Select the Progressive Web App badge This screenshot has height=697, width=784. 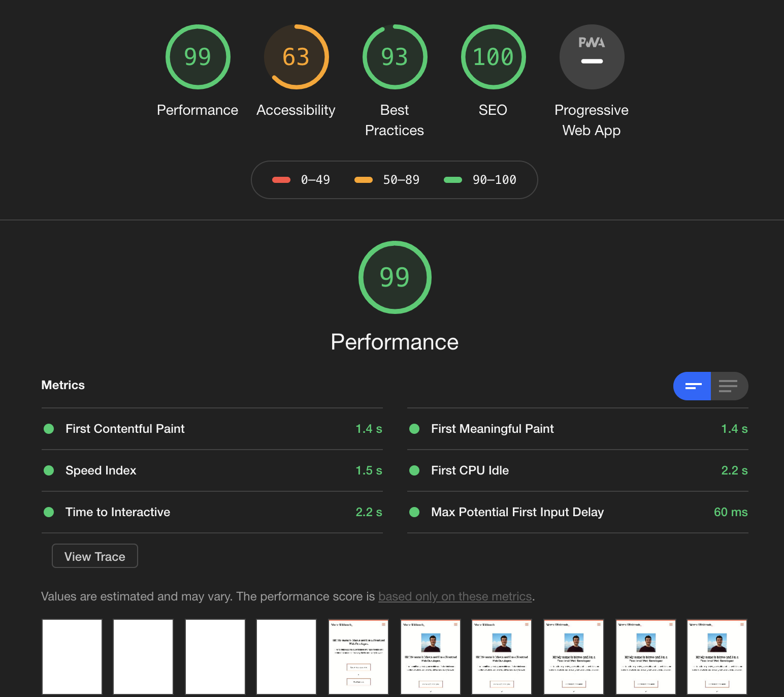pyautogui.click(x=591, y=57)
